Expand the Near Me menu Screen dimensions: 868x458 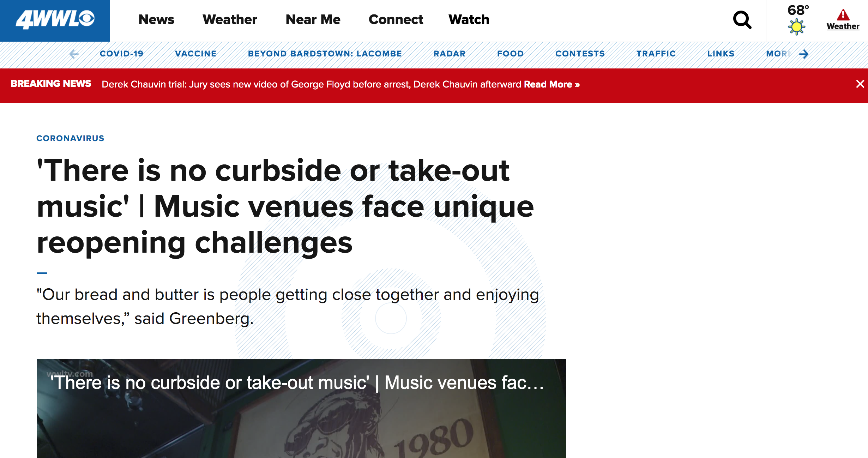tap(313, 20)
